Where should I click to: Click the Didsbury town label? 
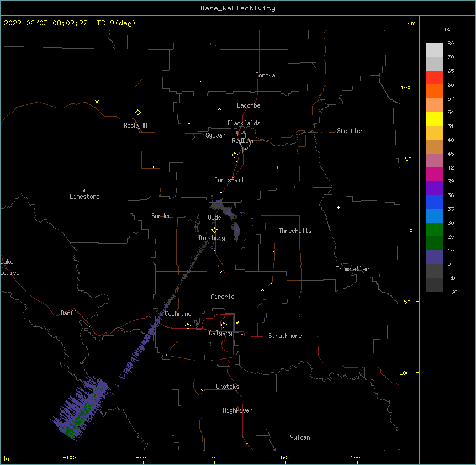click(211, 238)
